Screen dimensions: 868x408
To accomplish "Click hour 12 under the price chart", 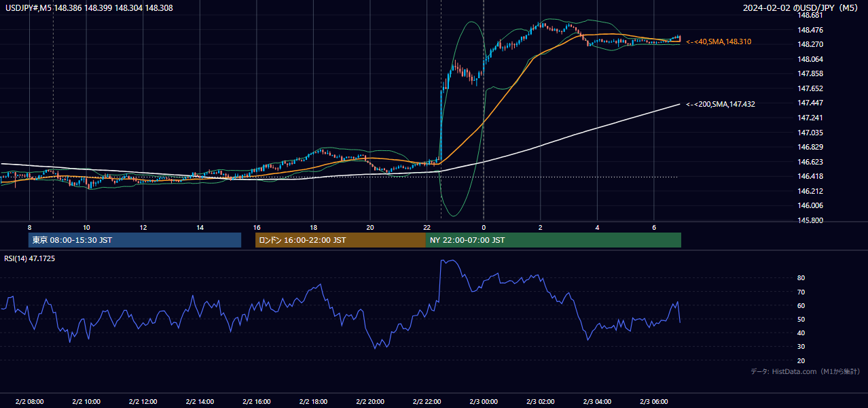I will click(x=143, y=227).
